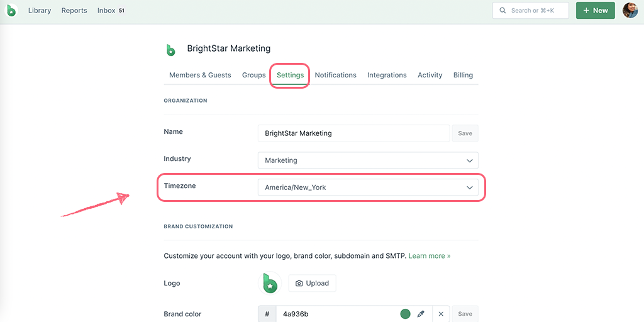Open the Billing tab
644x322 pixels.
[x=463, y=75]
